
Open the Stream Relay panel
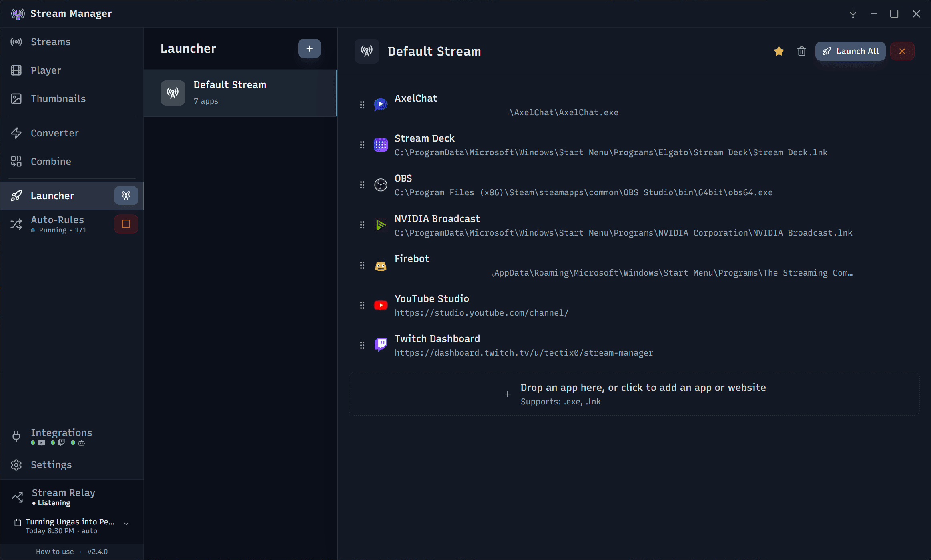click(x=72, y=497)
